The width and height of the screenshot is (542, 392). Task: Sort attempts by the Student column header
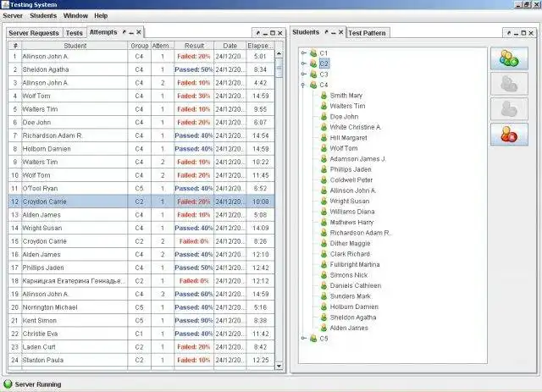click(x=75, y=46)
